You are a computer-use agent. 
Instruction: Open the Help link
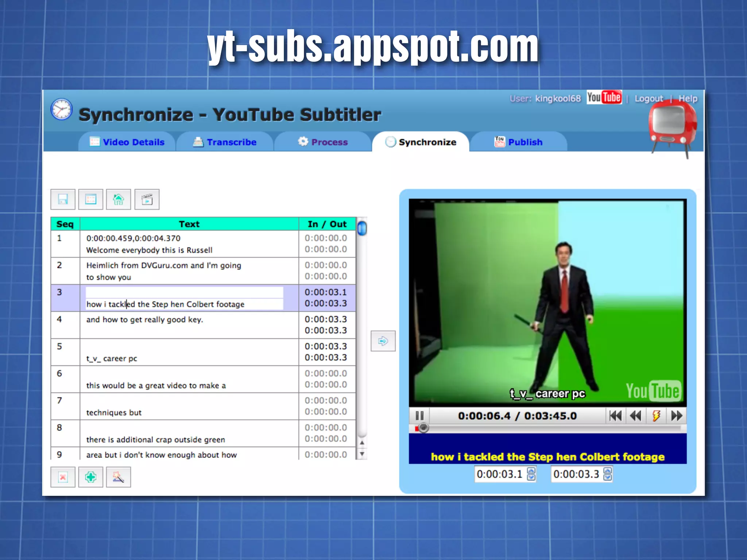point(688,98)
